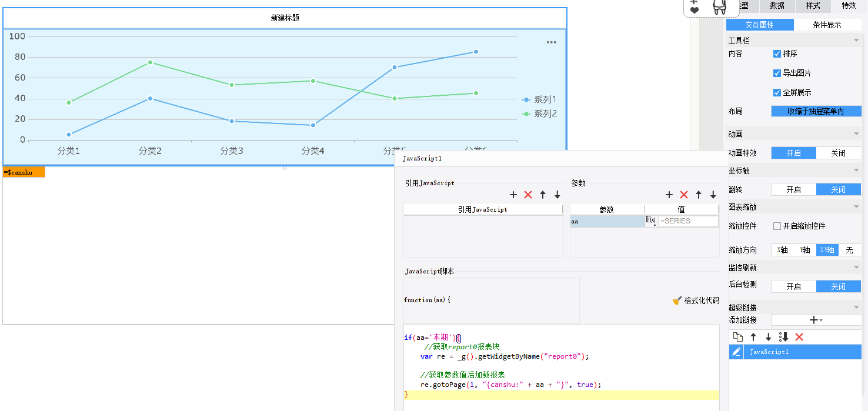Switch to the 条件显示 tab
Screen dimensions: 868x411
click(827, 25)
